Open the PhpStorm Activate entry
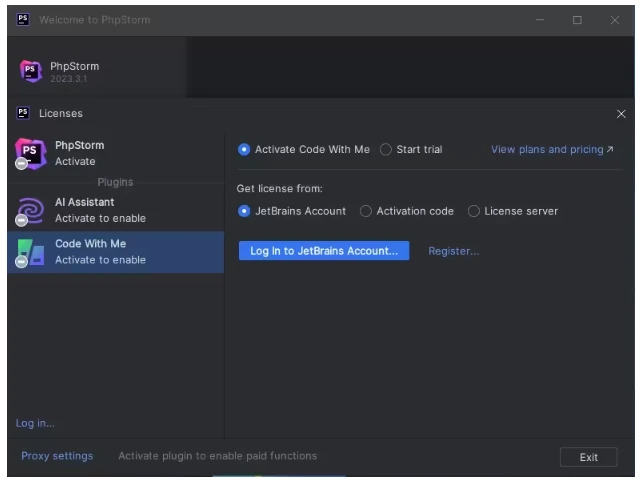The image size is (640, 483). pyautogui.click(x=79, y=153)
